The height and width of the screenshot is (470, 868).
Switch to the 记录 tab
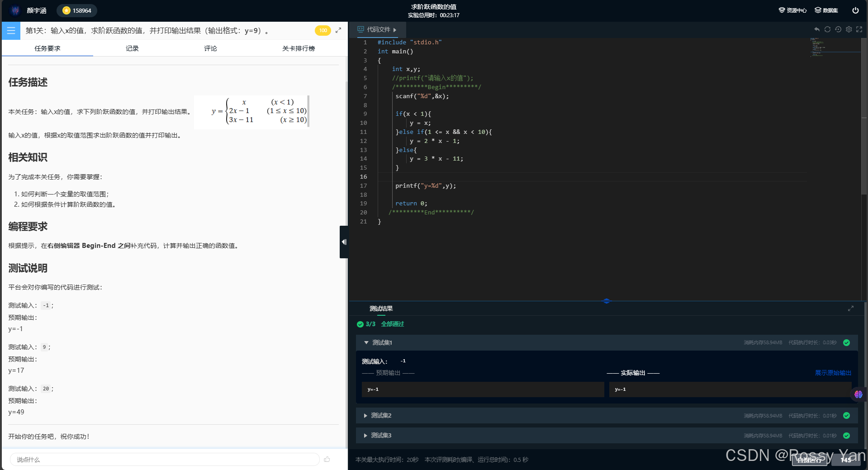click(132, 48)
